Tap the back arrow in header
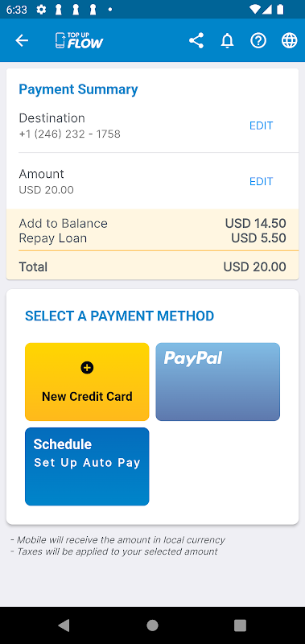Image resolution: width=305 pixels, height=644 pixels. pyautogui.click(x=22, y=40)
